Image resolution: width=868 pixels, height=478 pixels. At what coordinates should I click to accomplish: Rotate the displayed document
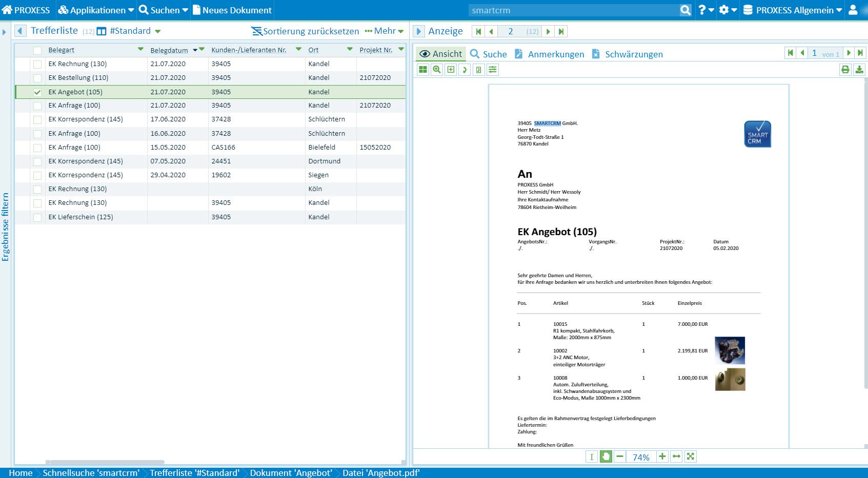coord(465,70)
